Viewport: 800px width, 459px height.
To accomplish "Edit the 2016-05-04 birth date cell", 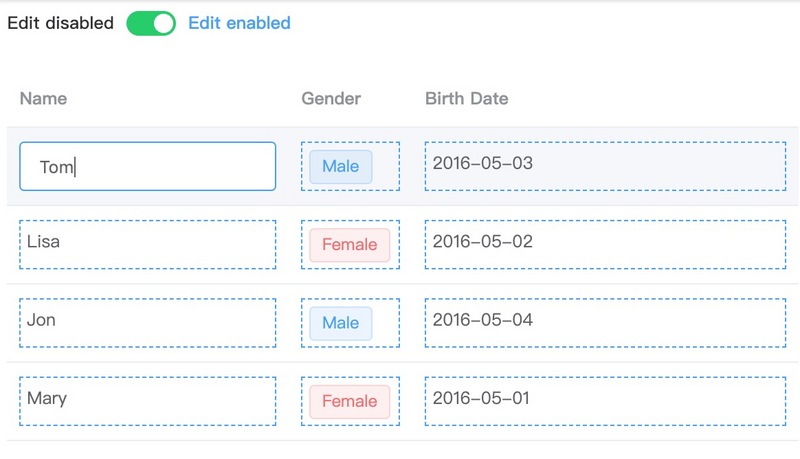I will click(604, 323).
